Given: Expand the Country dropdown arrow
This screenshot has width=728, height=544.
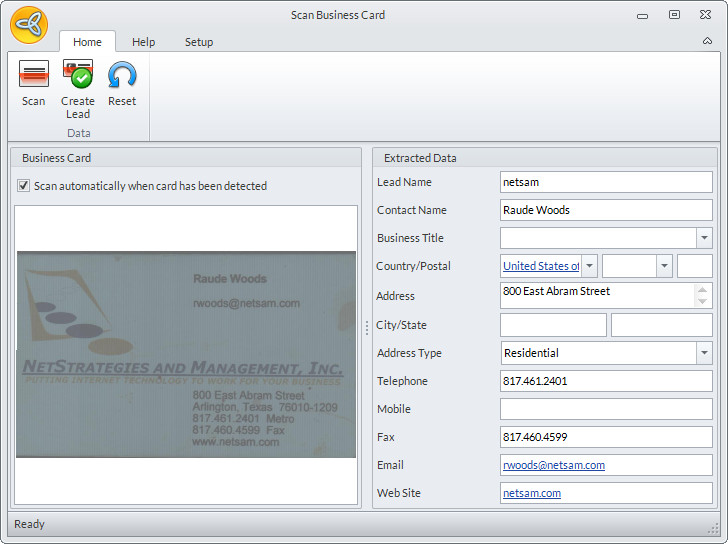Looking at the screenshot, I should pyautogui.click(x=589, y=266).
